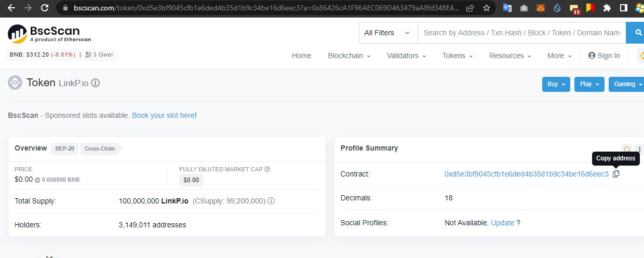Open the contract address link 0xd5e3bf...
The height and width of the screenshot is (258, 644).
(527, 174)
